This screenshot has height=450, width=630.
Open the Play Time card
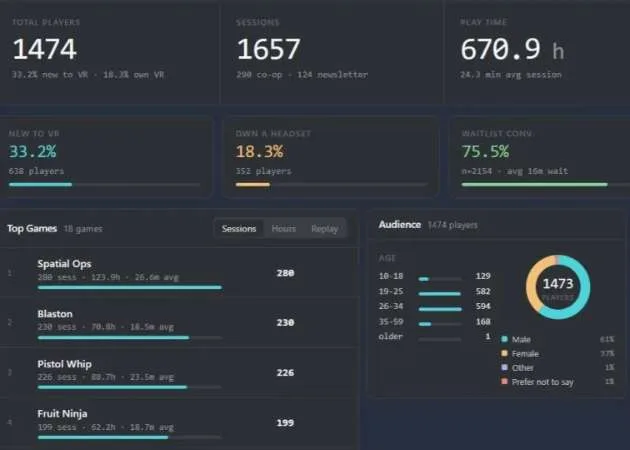pos(538,54)
